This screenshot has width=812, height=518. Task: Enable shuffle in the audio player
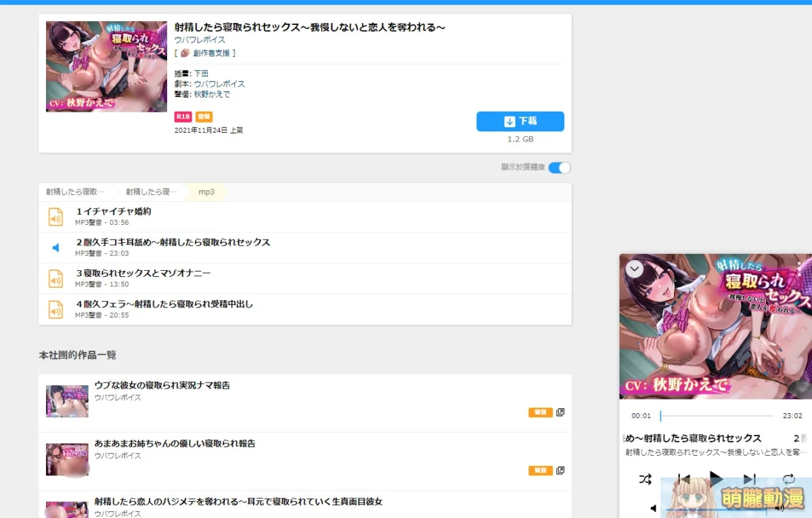click(x=644, y=479)
